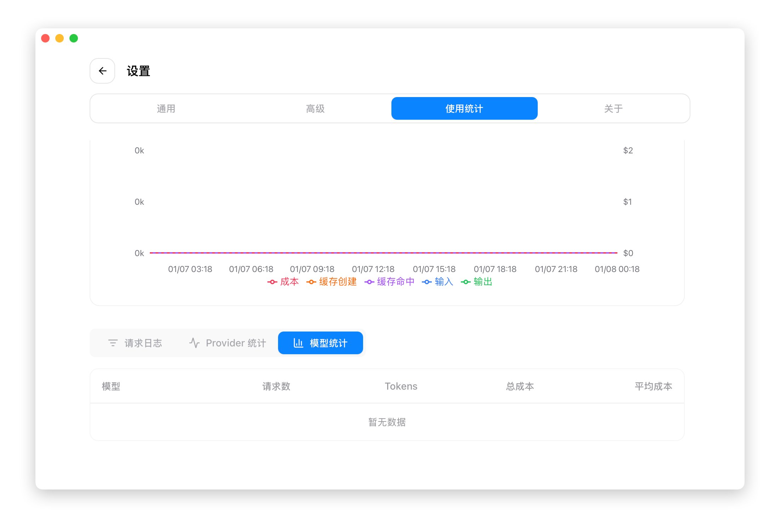Viewport: 780px width, 532px height.
Task: Toggle the purple 缓存命中 legend marker
Action: [x=369, y=282]
